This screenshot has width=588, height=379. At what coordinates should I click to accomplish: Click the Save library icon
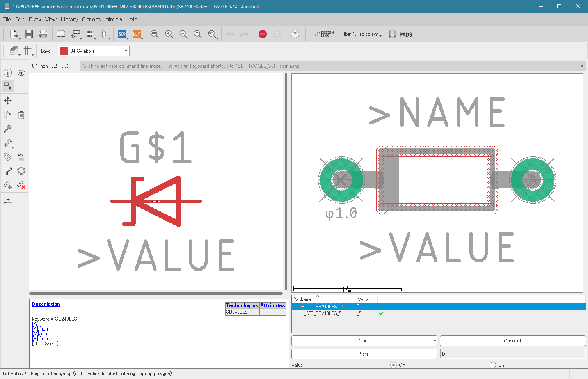coord(28,34)
